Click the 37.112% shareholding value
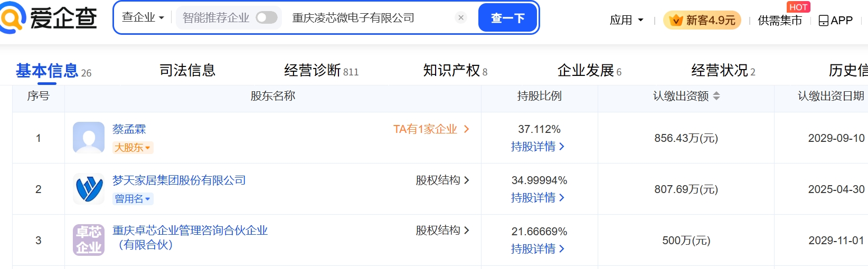The width and height of the screenshot is (868, 269). pyautogui.click(x=539, y=129)
